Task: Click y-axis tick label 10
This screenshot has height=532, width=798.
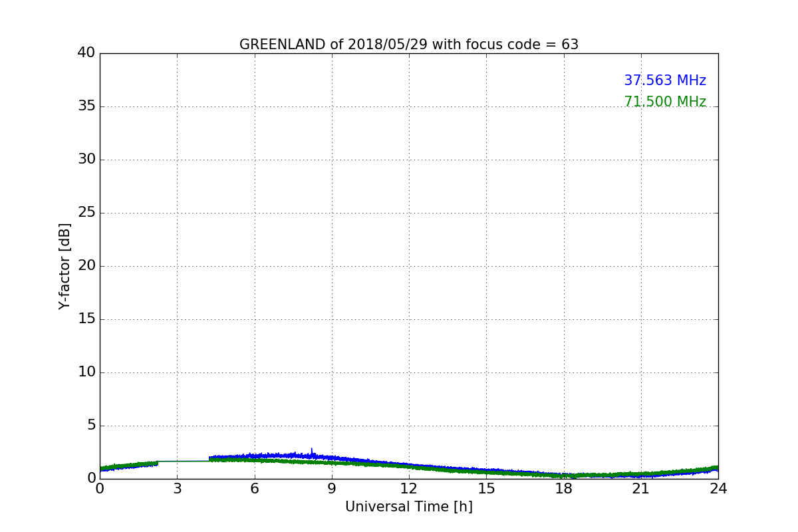Action: (86, 372)
